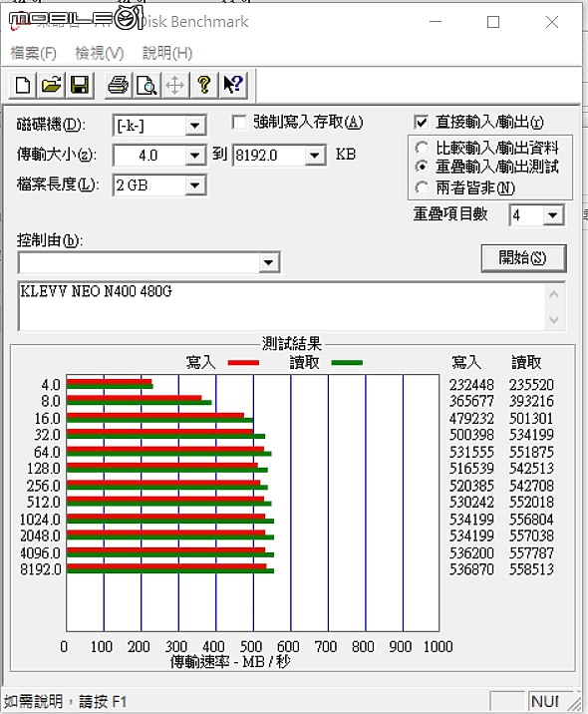The height and width of the screenshot is (714, 588).
Task: Close the Disk Benchmark window
Action: pos(552,22)
